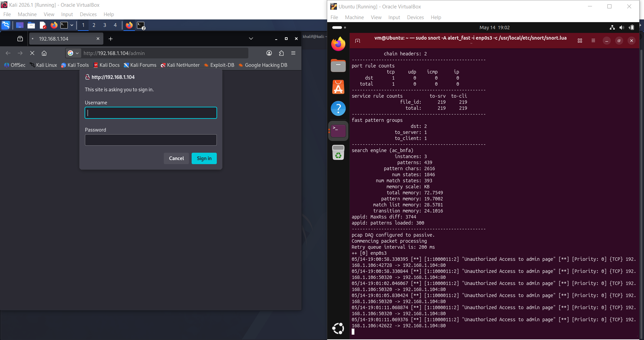Show desktop icon in Kali panel

tap(20, 25)
